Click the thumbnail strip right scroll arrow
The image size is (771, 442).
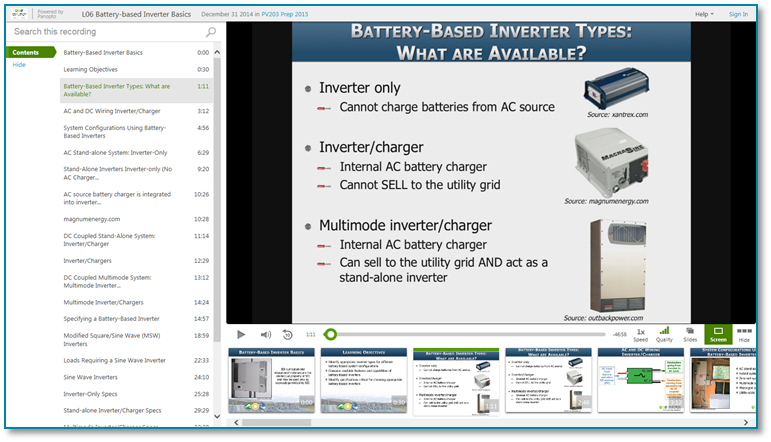point(746,422)
